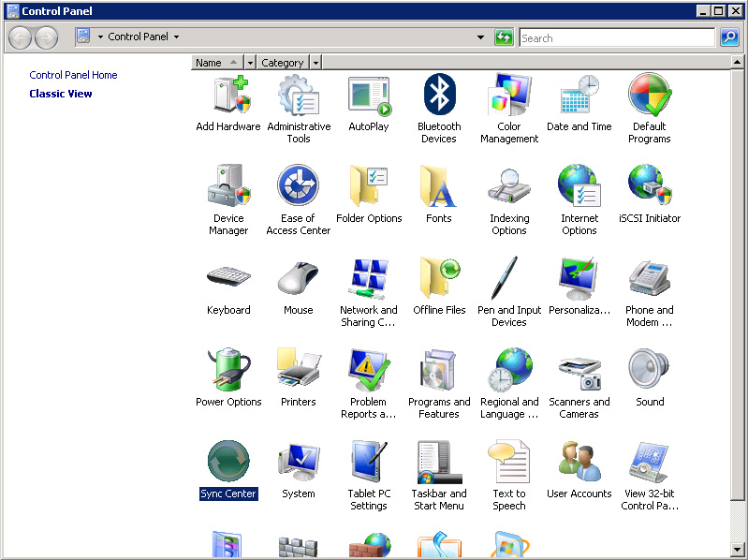Launch Device Manager
748x560 pixels.
point(228,200)
